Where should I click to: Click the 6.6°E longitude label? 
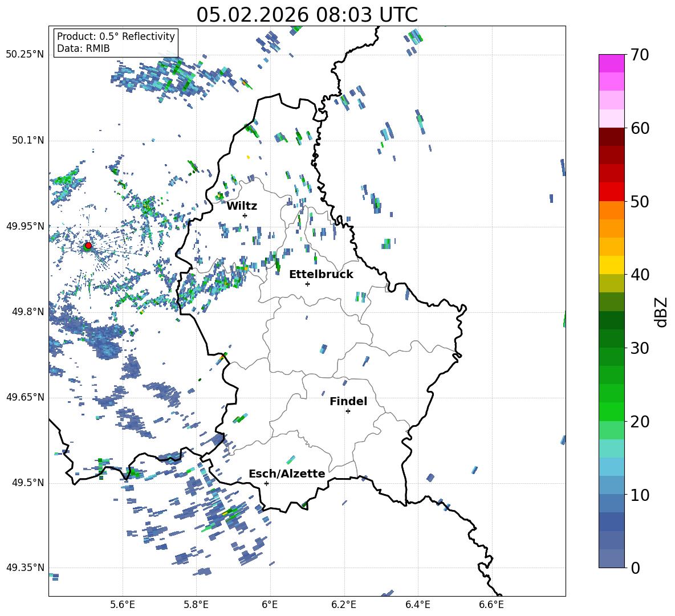click(491, 605)
